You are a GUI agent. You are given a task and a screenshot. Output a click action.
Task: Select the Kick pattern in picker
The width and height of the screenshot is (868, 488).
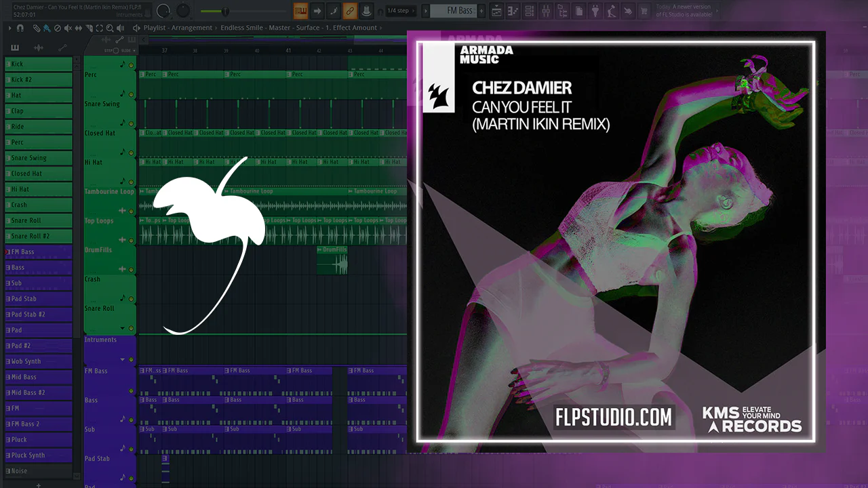39,64
